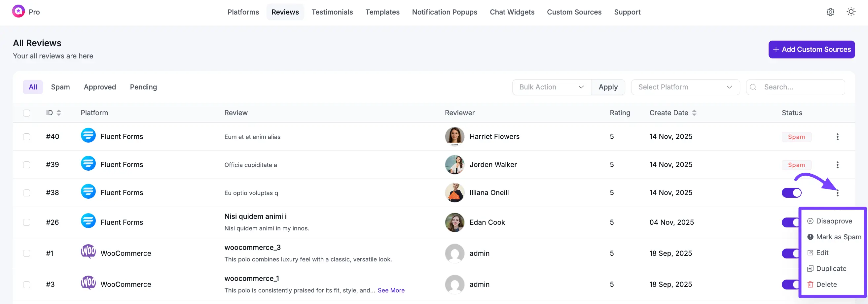Choose Mark as Spam from menu

tap(838, 237)
